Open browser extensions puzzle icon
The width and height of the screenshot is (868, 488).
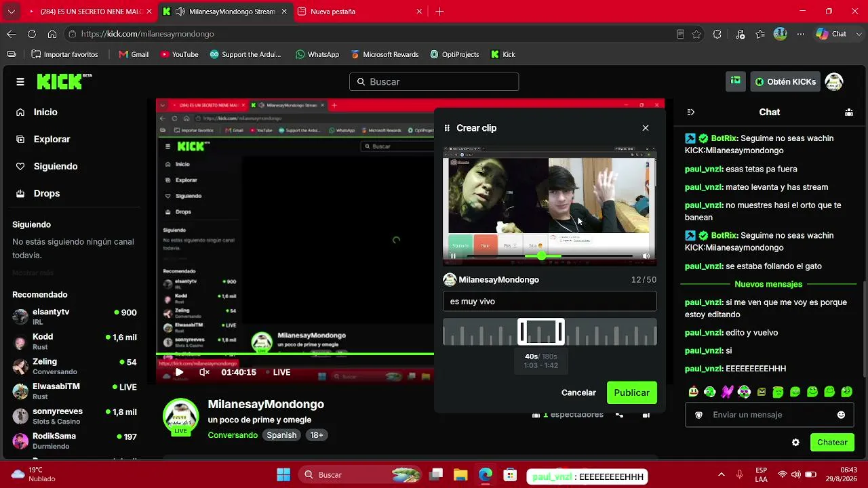(717, 34)
